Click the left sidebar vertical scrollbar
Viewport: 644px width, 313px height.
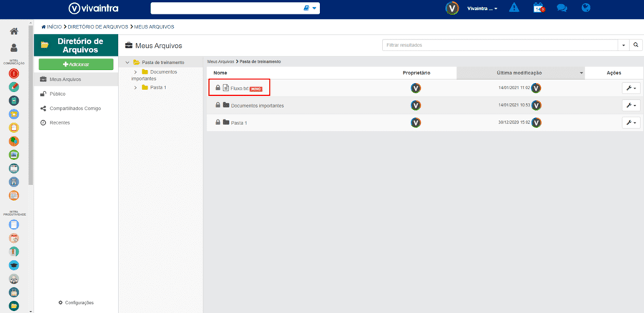coord(30,104)
